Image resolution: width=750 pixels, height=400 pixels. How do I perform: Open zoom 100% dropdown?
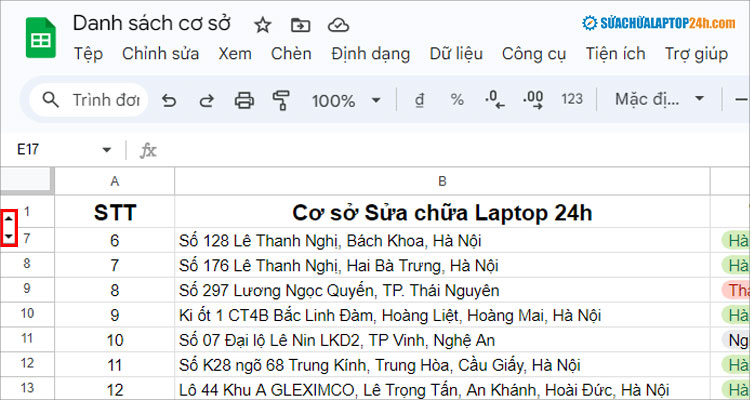(x=346, y=100)
